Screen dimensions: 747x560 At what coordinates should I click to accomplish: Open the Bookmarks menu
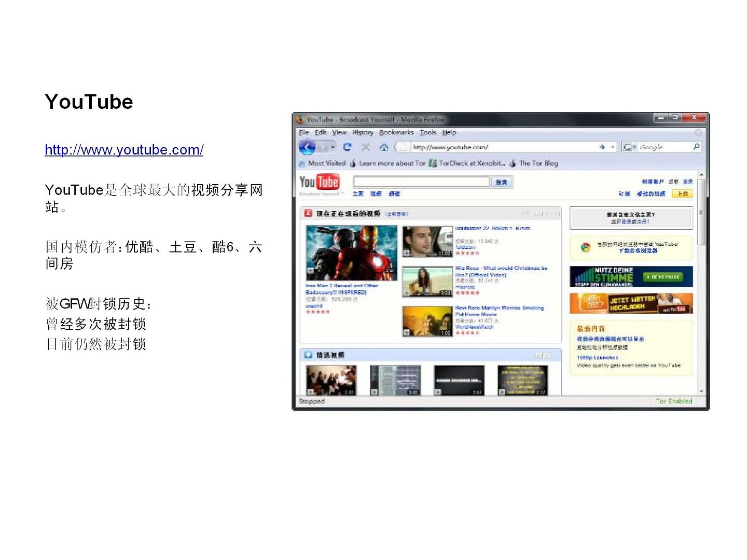[x=396, y=133]
